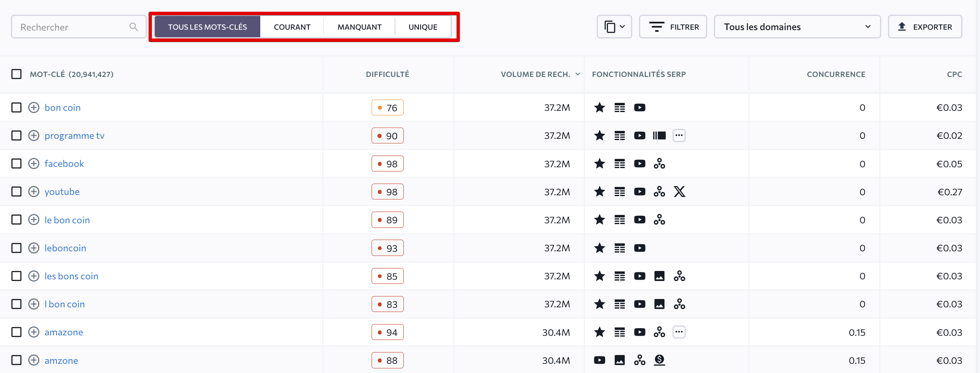The image size is (980, 373).
Task: Check the 'l bon coin' row checkbox
Action: click(16, 304)
